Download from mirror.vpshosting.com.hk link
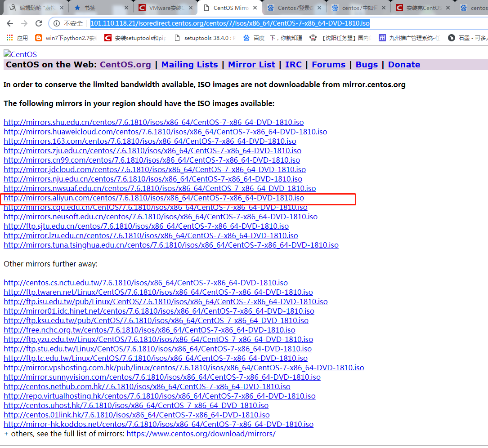The height and width of the screenshot is (448, 488). point(184,368)
